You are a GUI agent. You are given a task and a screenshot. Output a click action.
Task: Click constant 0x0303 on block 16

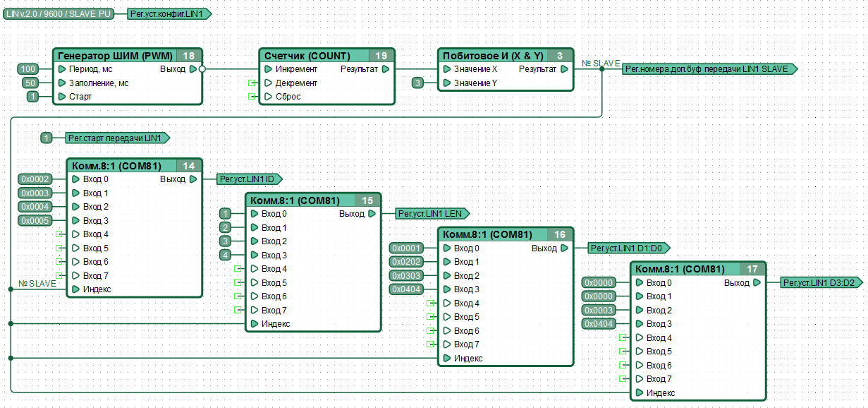(407, 276)
